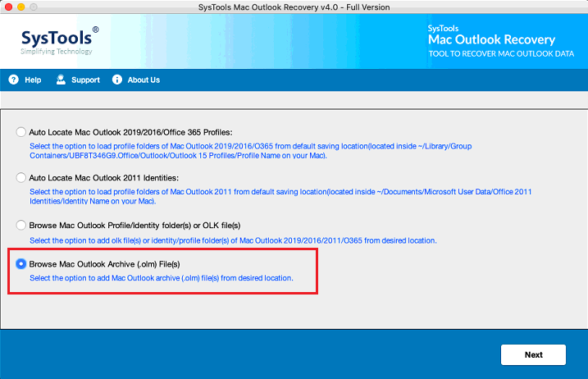The height and width of the screenshot is (379, 588).
Task: Click description about adding Mac Outlook archive olm files
Action: [x=162, y=278]
